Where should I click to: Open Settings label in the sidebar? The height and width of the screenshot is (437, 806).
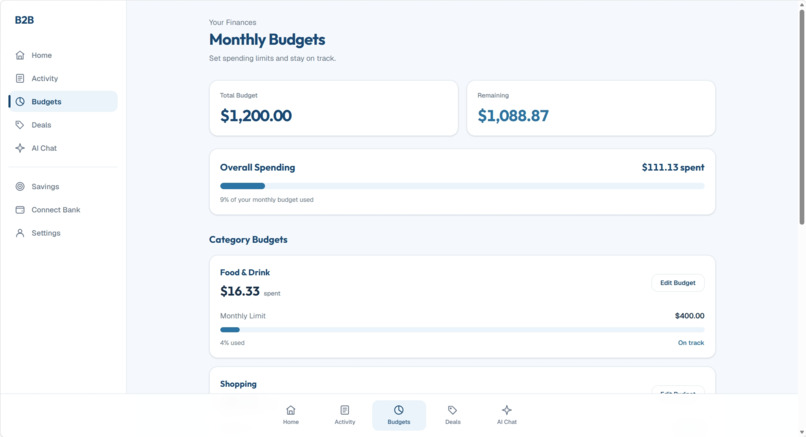pos(46,233)
